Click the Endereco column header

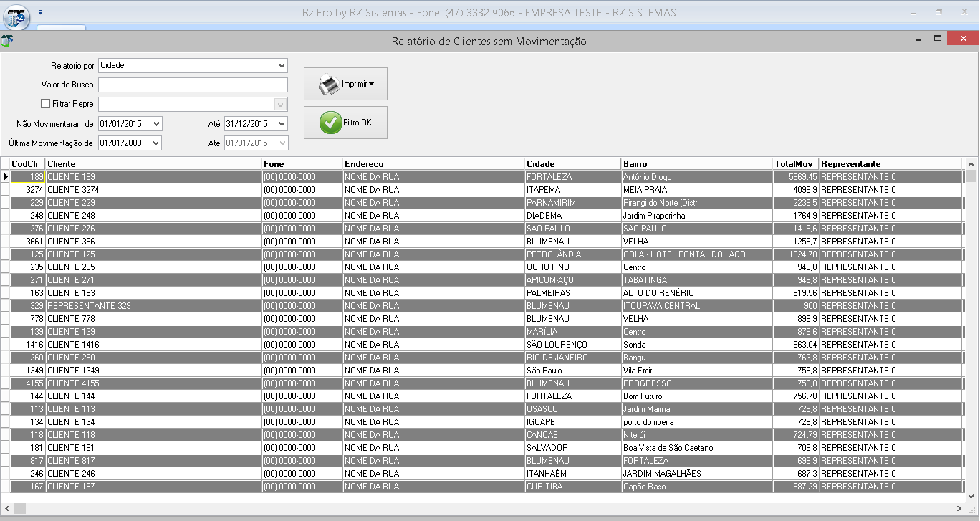433,163
